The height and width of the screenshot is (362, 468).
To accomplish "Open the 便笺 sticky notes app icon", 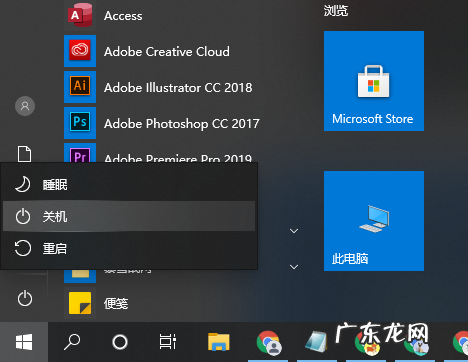I will pyautogui.click(x=80, y=303).
